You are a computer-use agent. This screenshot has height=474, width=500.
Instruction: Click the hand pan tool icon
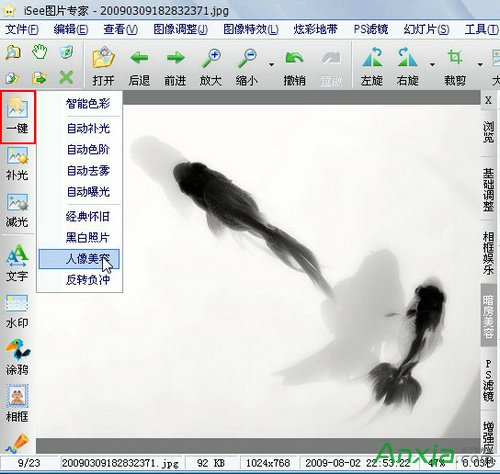(x=40, y=52)
